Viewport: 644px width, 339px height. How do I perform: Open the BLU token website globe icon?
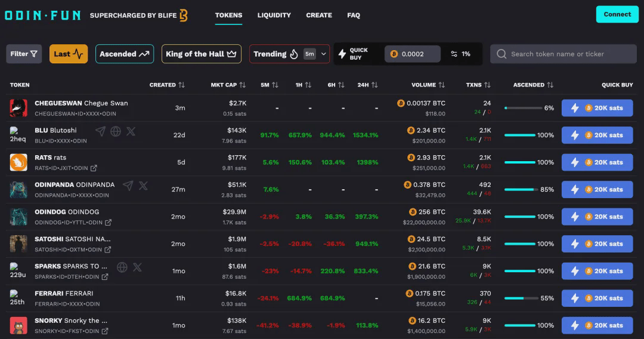tap(116, 131)
